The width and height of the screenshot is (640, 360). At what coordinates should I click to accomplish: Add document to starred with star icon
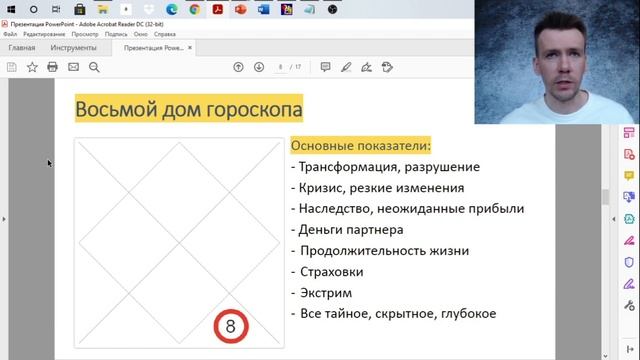coord(32,67)
